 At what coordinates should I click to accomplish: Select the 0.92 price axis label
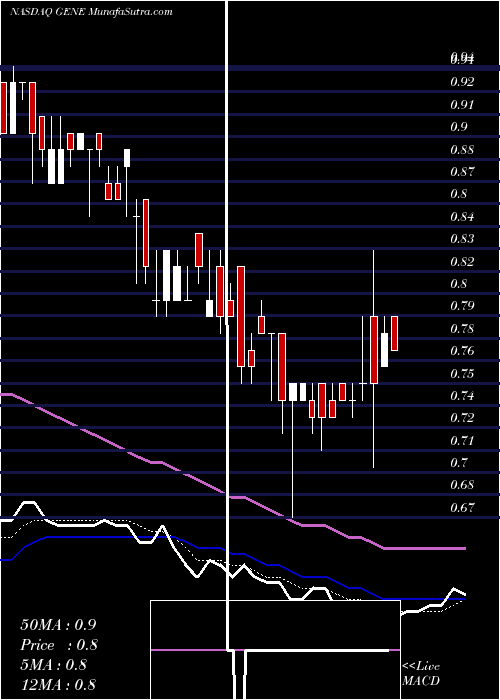tap(462, 82)
